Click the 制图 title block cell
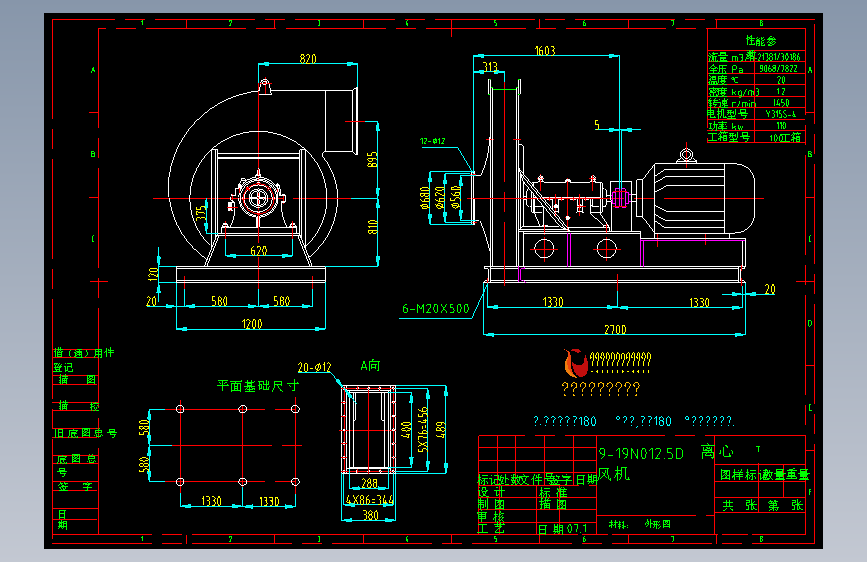The width and height of the screenshot is (867, 562). coord(492,504)
